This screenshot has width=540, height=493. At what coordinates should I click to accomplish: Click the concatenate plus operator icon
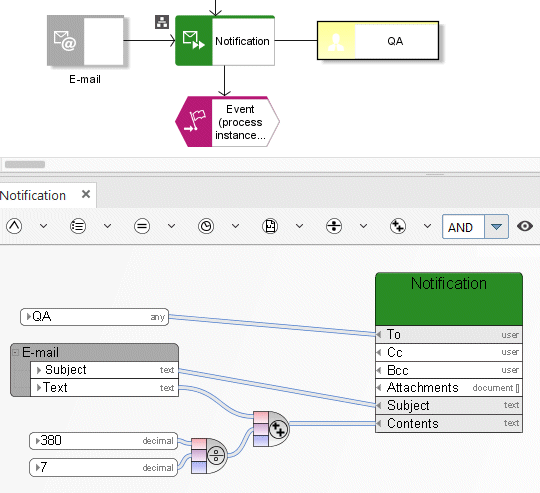pyautogui.click(x=398, y=227)
